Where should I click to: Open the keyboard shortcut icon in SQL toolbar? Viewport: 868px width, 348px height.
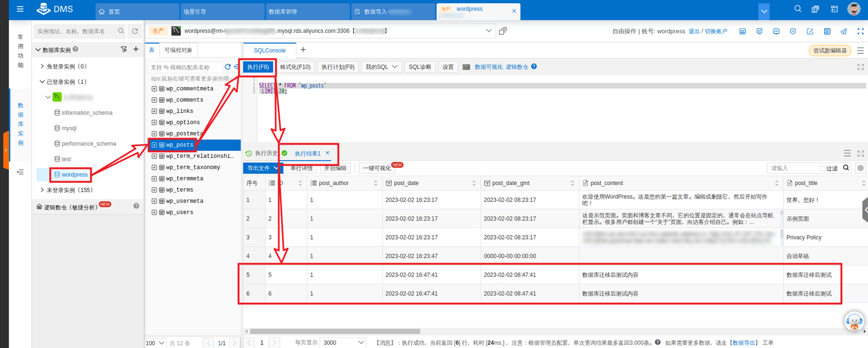pos(466,67)
